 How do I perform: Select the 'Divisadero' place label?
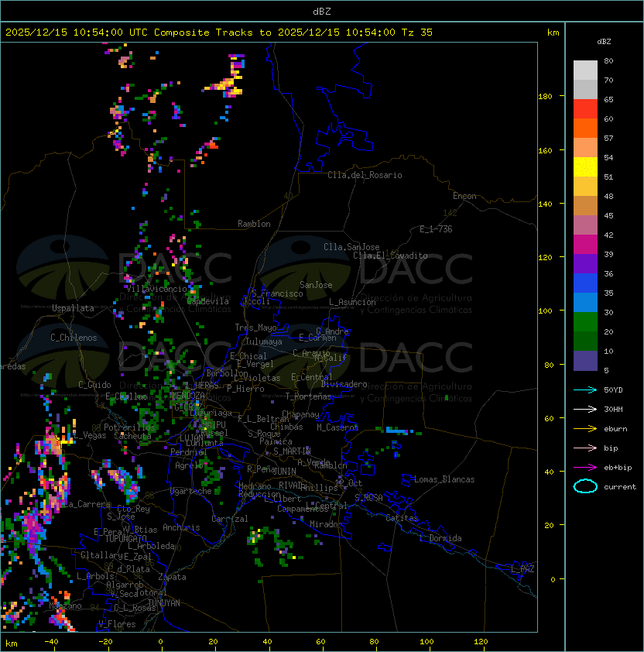click(x=344, y=384)
